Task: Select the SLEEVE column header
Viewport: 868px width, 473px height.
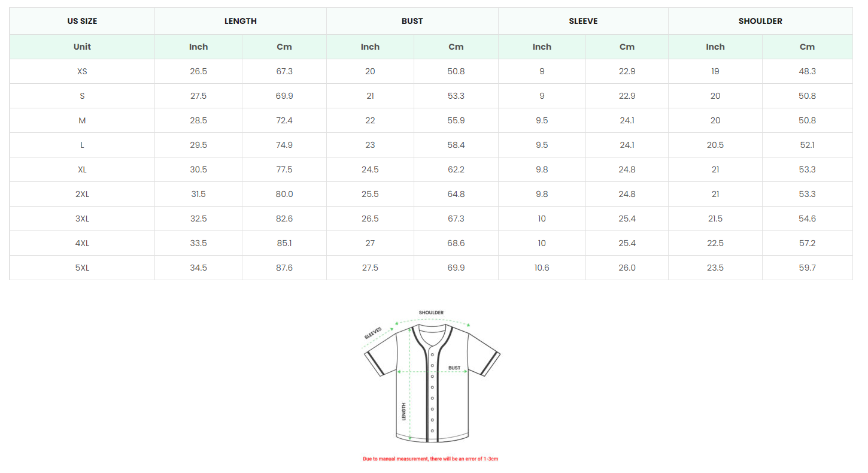Action: [x=583, y=21]
